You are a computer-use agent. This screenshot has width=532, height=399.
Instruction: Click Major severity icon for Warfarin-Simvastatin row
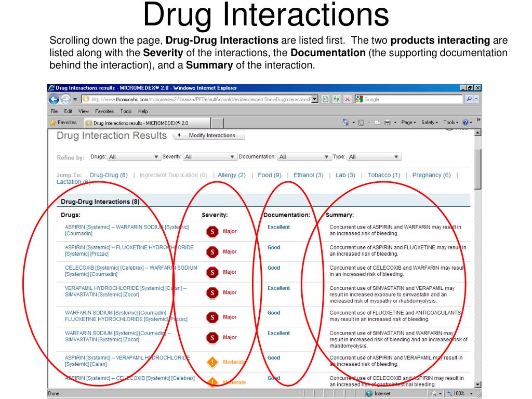click(x=212, y=338)
